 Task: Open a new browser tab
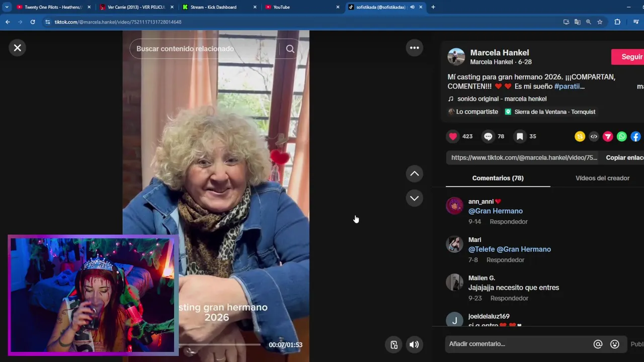click(x=433, y=7)
